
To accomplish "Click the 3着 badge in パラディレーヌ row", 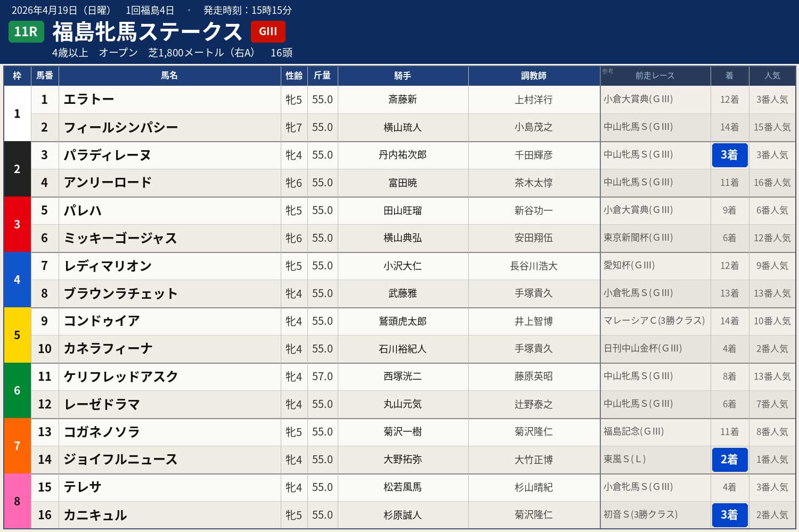I will click(730, 155).
